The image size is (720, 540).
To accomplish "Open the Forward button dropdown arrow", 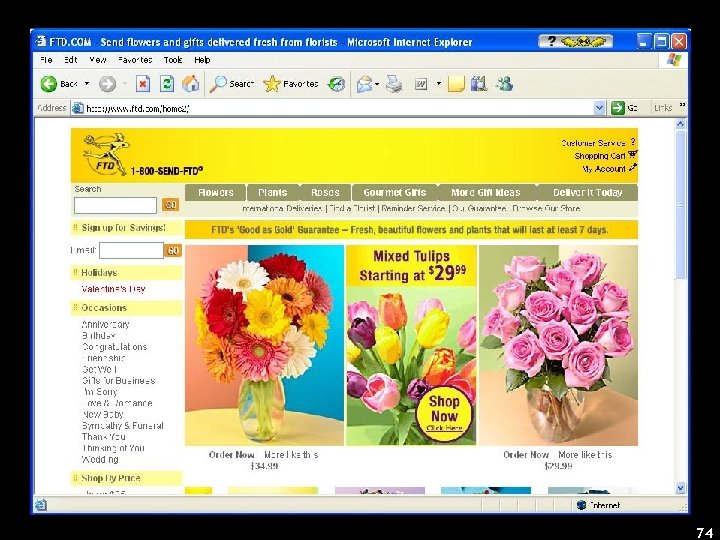I will point(124,84).
